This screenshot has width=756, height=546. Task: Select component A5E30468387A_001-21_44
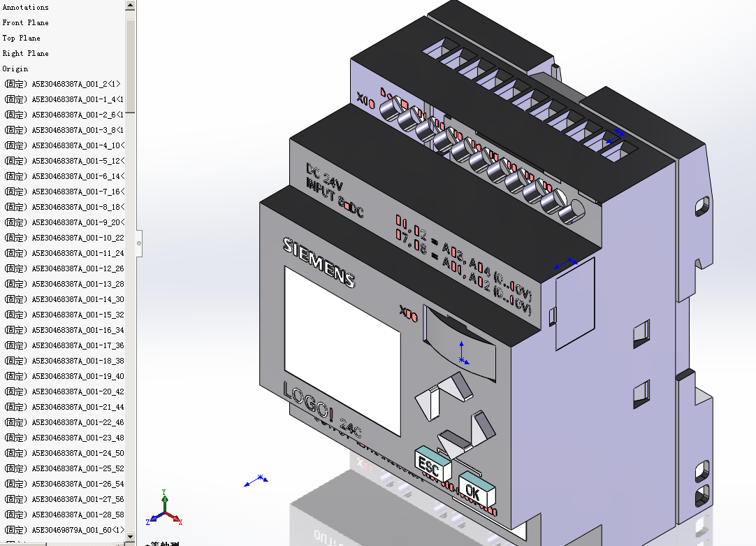(x=64, y=408)
